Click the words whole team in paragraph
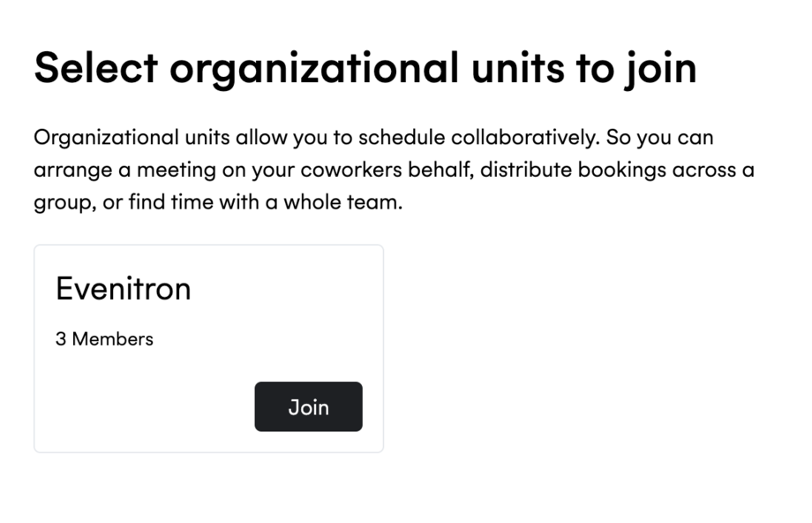 pyautogui.click(x=342, y=201)
